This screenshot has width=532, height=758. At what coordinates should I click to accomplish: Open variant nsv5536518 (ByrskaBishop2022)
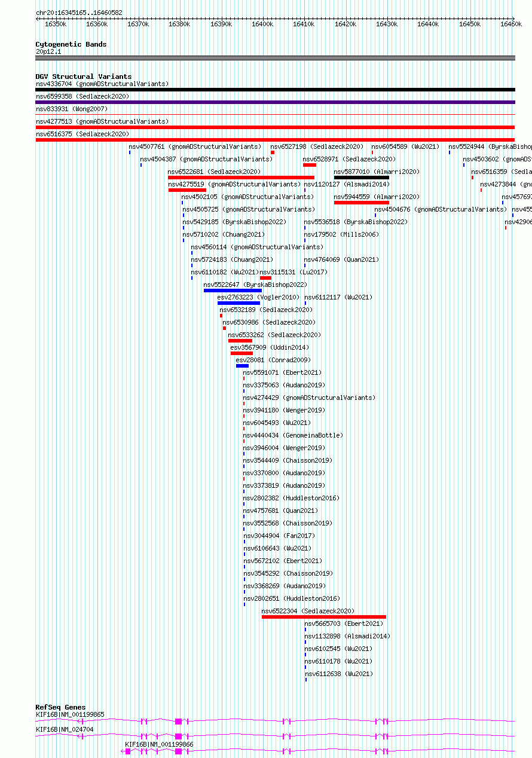[x=356, y=222]
